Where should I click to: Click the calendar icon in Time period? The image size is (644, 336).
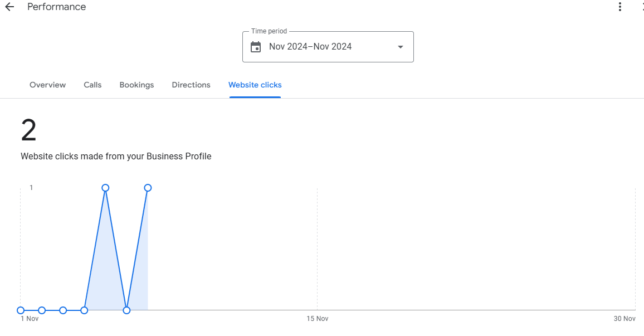pyautogui.click(x=256, y=47)
